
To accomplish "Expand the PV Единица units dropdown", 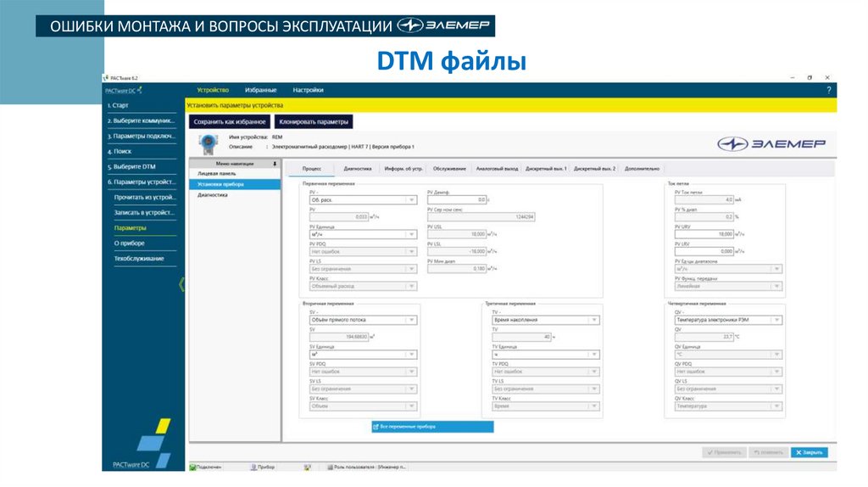I will 412,234.
